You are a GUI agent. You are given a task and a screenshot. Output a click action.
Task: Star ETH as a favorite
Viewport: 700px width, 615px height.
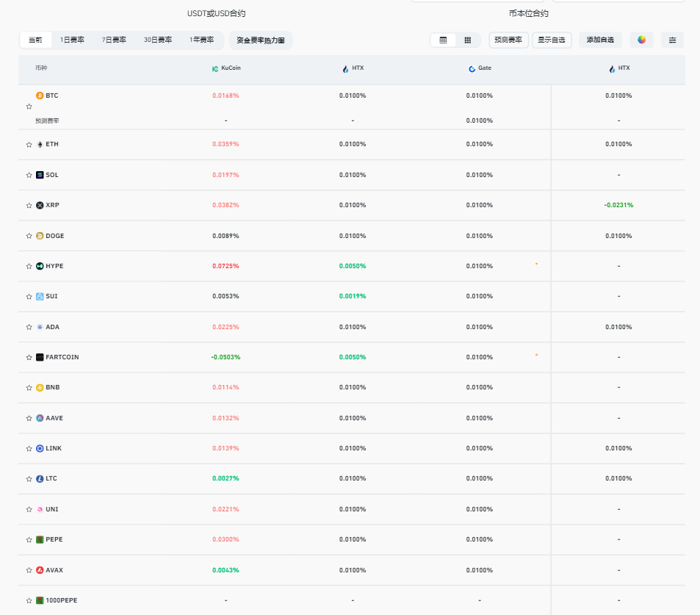coord(29,145)
